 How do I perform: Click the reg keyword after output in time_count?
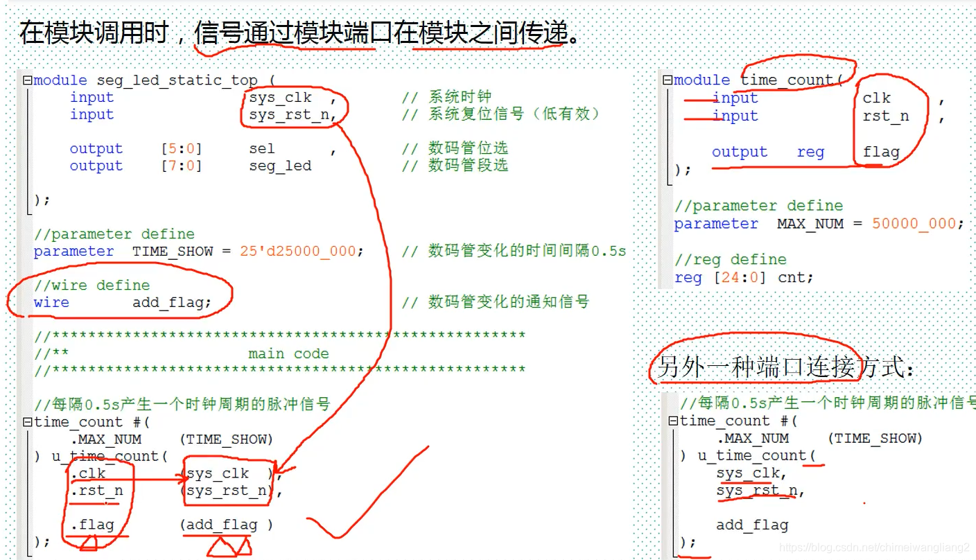(810, 152)
